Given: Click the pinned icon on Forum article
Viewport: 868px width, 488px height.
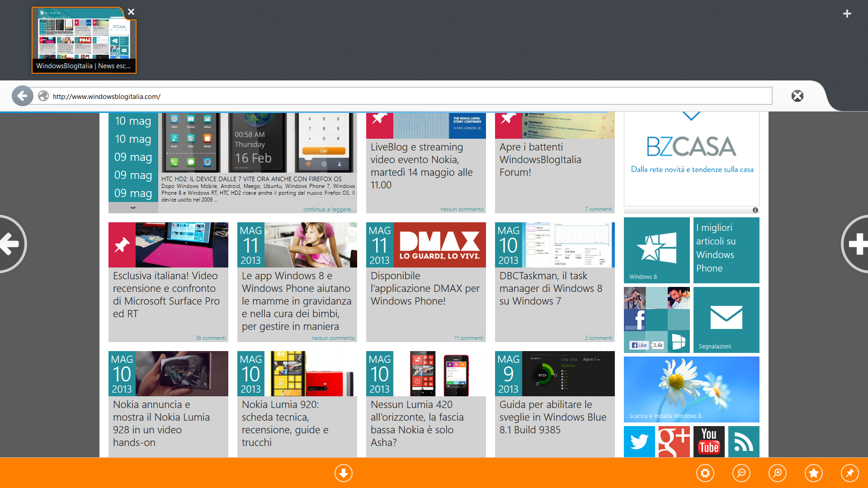Looking at the screenshot, I should [509, 125].
